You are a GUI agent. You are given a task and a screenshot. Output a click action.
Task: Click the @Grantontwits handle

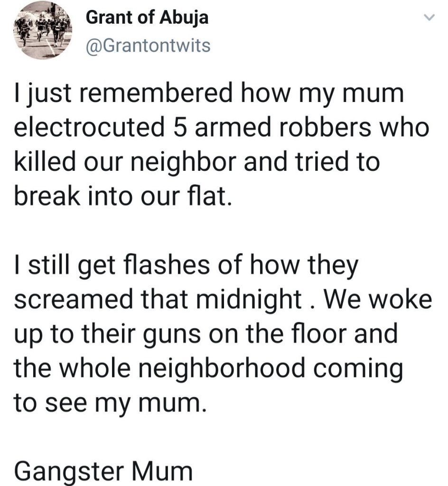click(148, 46)
